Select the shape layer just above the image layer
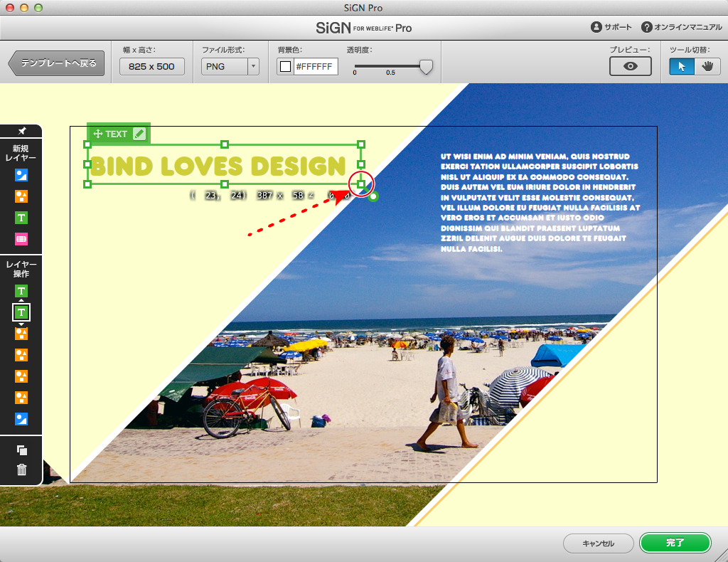Screen dimensions: 728x562 pos(21,398)
